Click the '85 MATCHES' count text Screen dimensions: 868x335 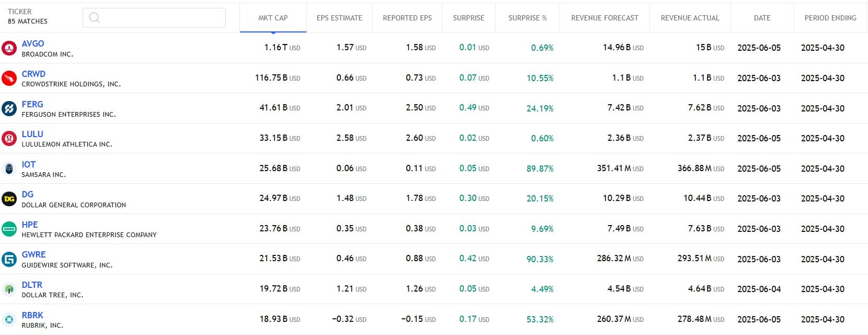28,21
